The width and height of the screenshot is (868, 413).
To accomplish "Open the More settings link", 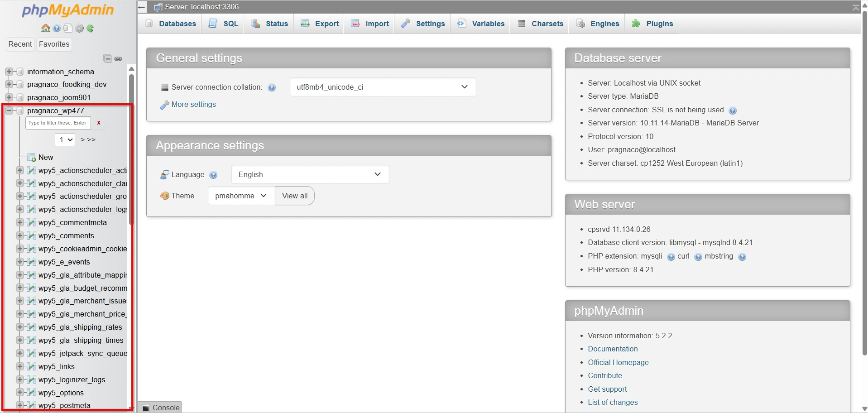I will [194, 105].
